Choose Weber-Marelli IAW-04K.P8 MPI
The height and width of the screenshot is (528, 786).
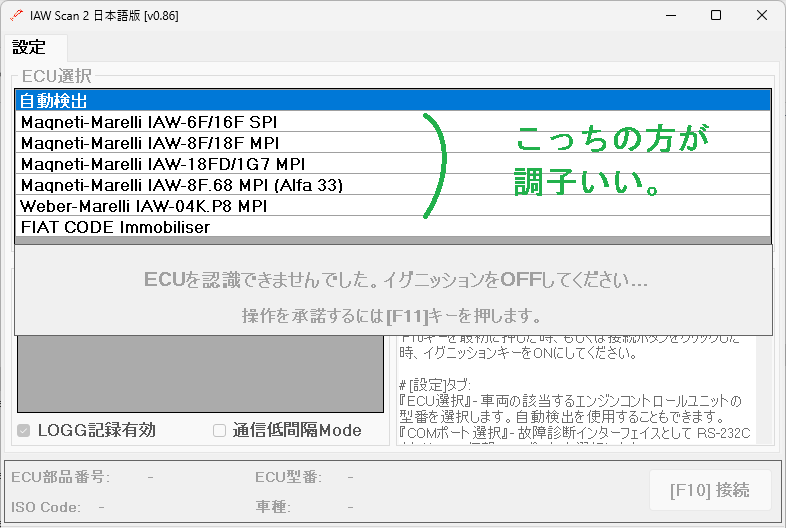pos(392,206)
